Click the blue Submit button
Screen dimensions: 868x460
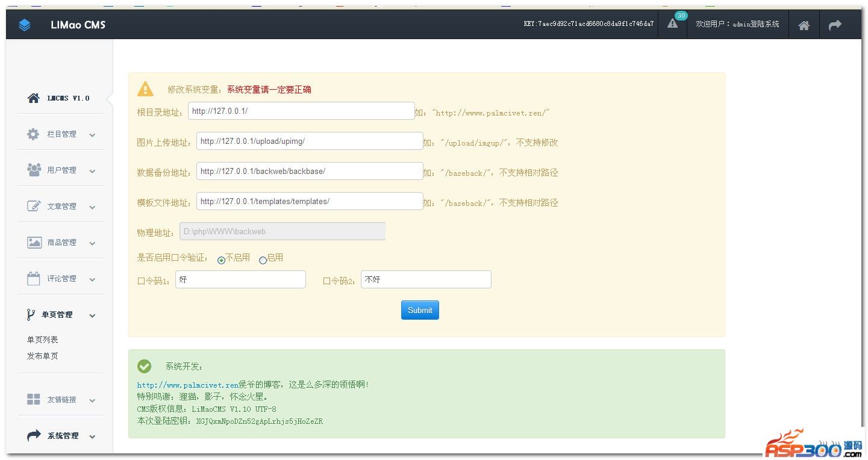(x=420, y=310)
